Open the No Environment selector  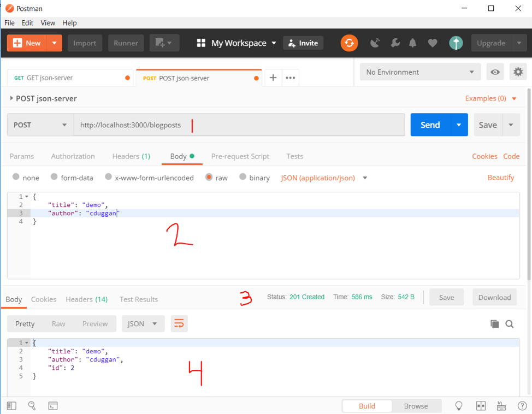pyautogui.click(x=421, y=72)
